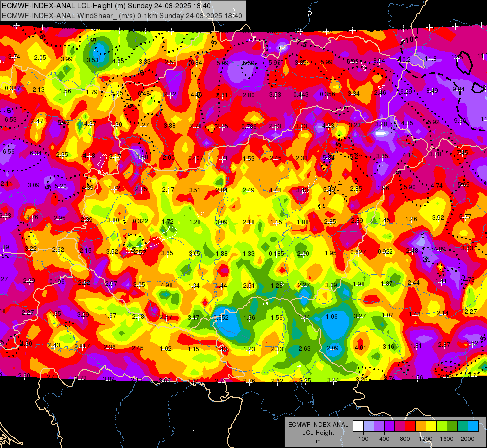Select the red legend color swatch
Screen dimensions: 487x448
click(410, 426)
